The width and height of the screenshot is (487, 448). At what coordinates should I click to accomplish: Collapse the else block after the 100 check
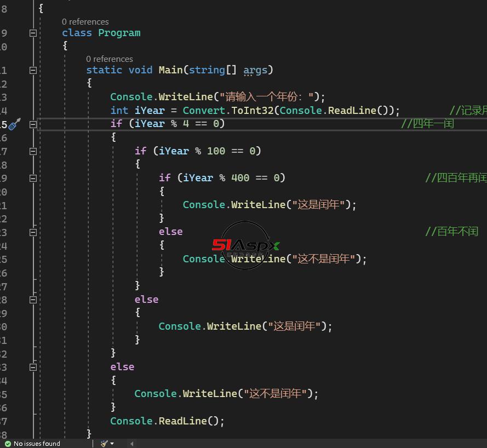[x=33, y=300]
